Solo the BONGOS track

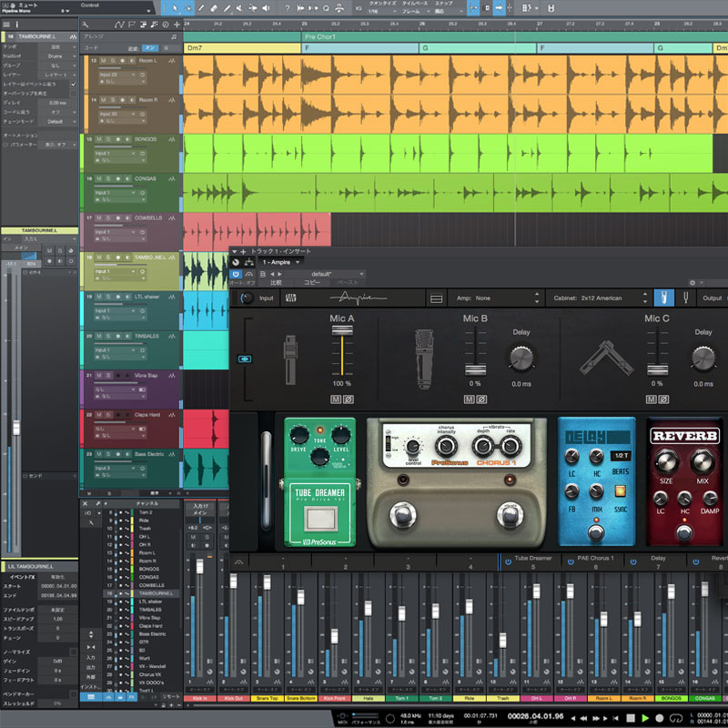pos(107,139)
